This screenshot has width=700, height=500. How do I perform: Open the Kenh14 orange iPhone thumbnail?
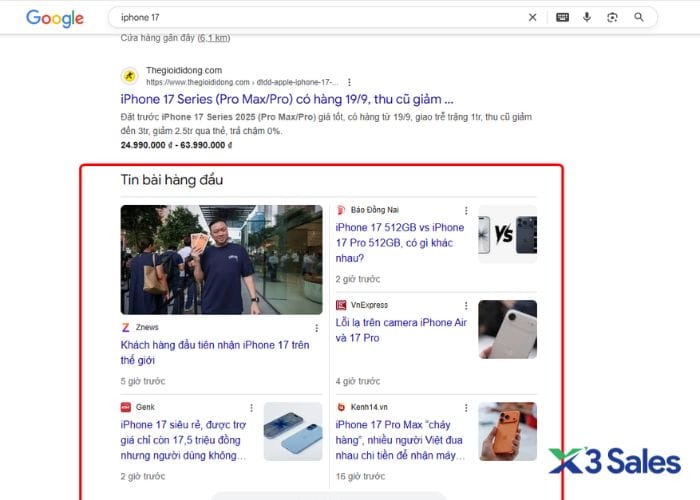coord(508,431)
